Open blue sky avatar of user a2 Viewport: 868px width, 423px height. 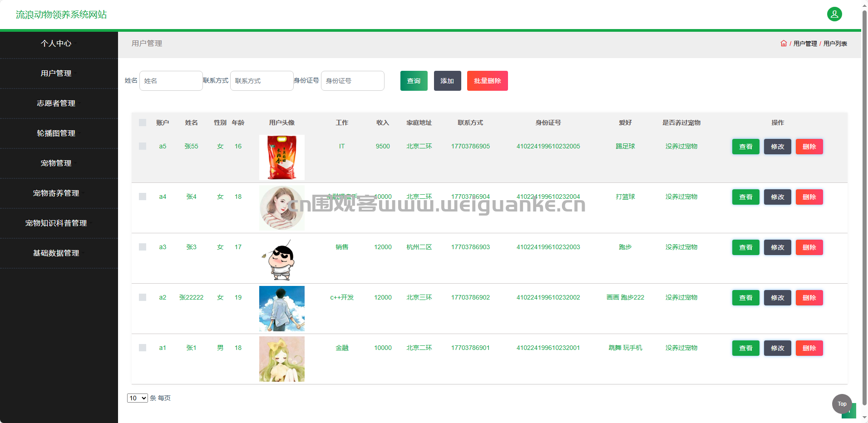(282, 309)
